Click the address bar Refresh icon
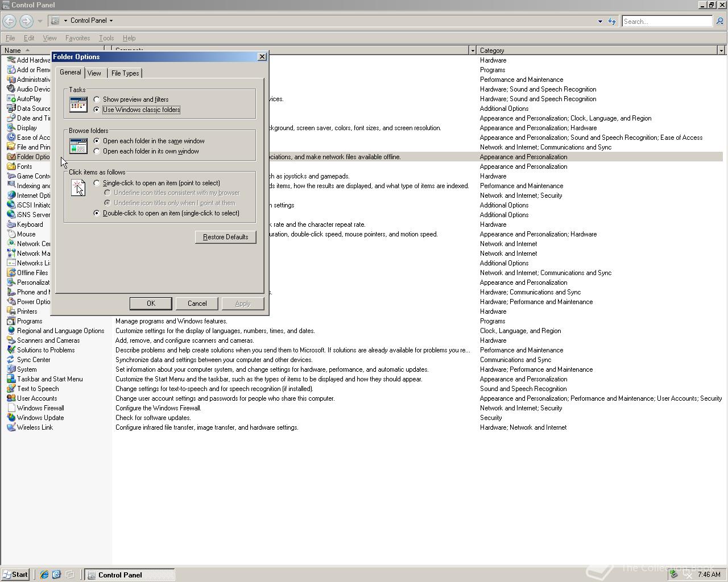The height and width of the screenshot is (582, 728). [x=612, y=21]
